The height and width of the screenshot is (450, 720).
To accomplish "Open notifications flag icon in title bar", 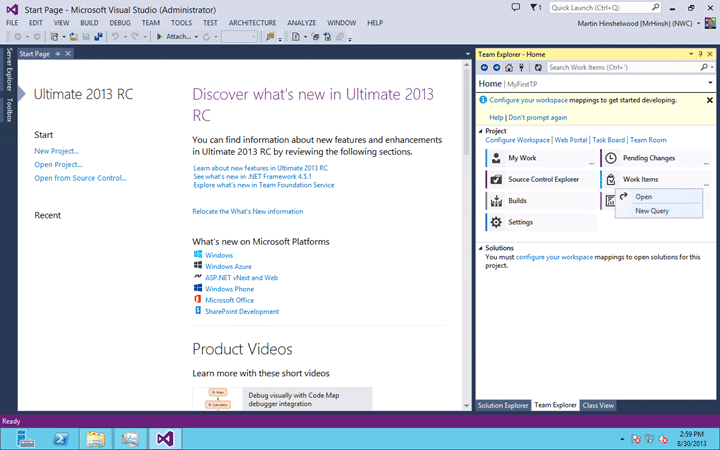I will point(535,7).
